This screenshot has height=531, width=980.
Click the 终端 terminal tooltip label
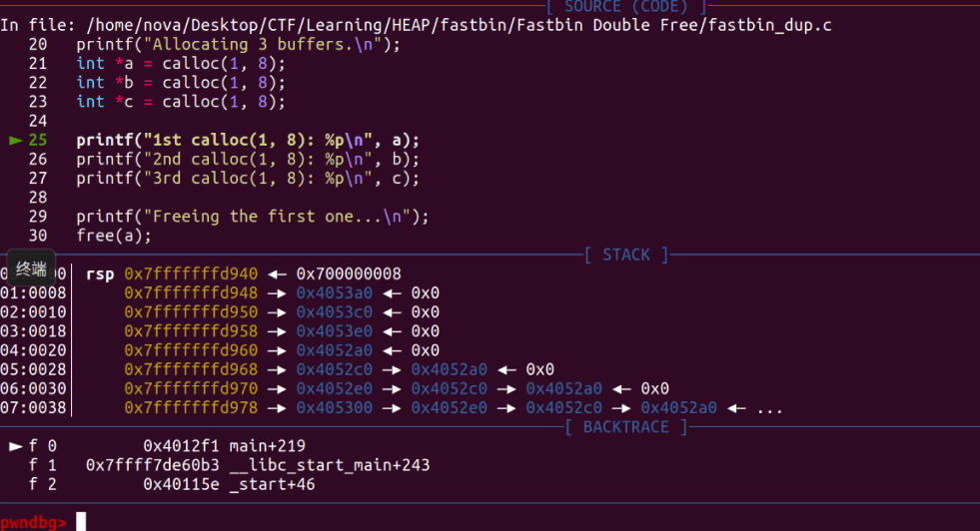(x=31, y=269)
